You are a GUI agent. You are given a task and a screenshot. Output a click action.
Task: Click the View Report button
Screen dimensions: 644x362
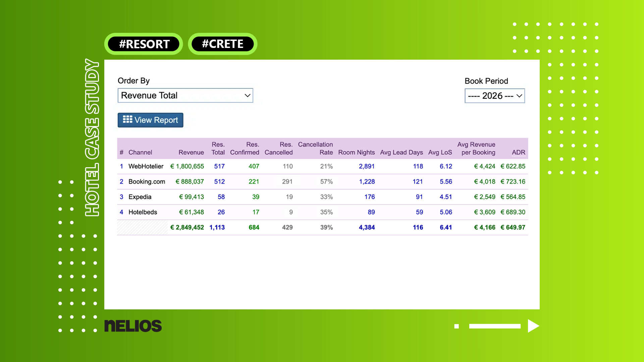tap(150, 120)
